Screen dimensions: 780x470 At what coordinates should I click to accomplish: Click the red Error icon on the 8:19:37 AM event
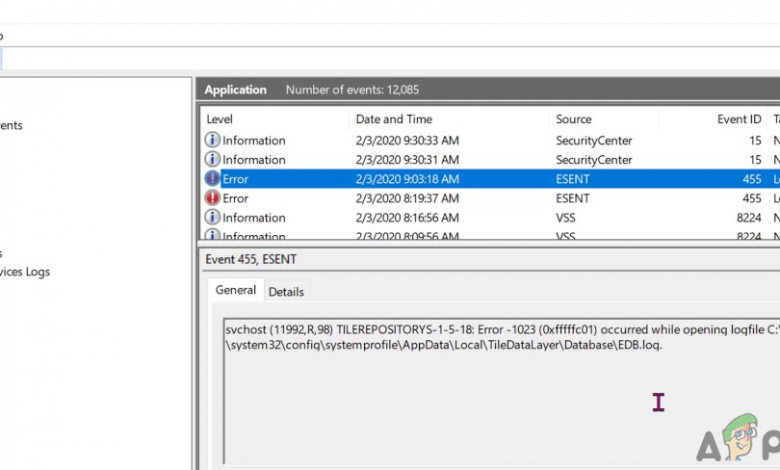click(x=212, y=198)
